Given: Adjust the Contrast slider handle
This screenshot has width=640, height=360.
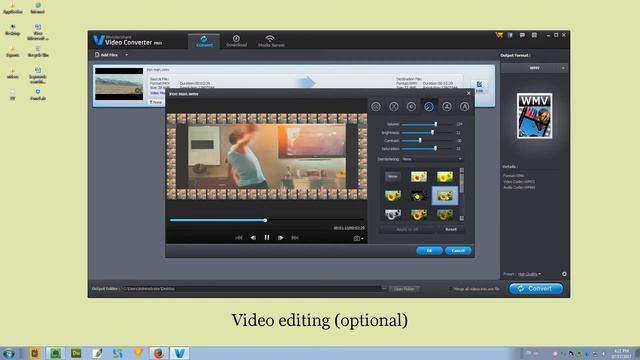Looking at the screenshot, I should (420, 140).
